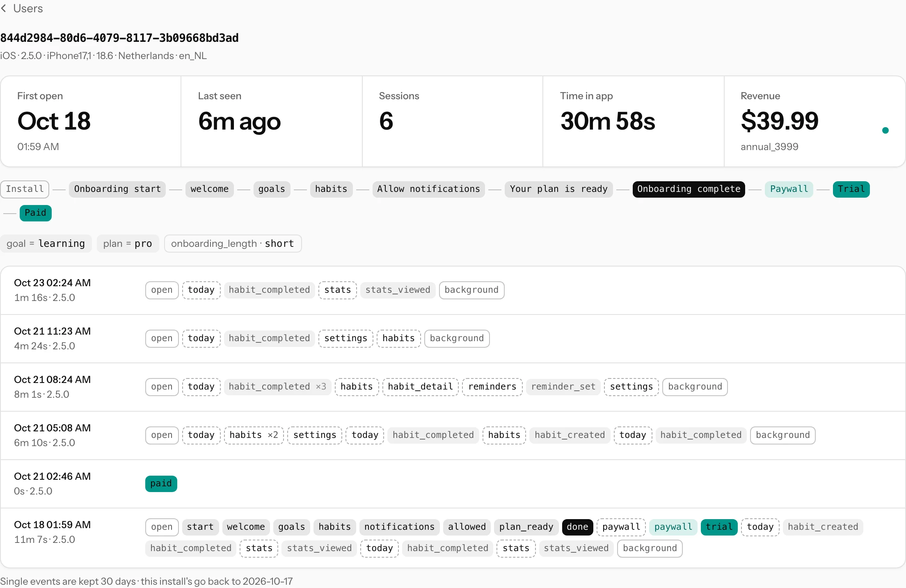Click the Paywall funnel step
This screenshot has height=588, width=906.
[789, 189]
